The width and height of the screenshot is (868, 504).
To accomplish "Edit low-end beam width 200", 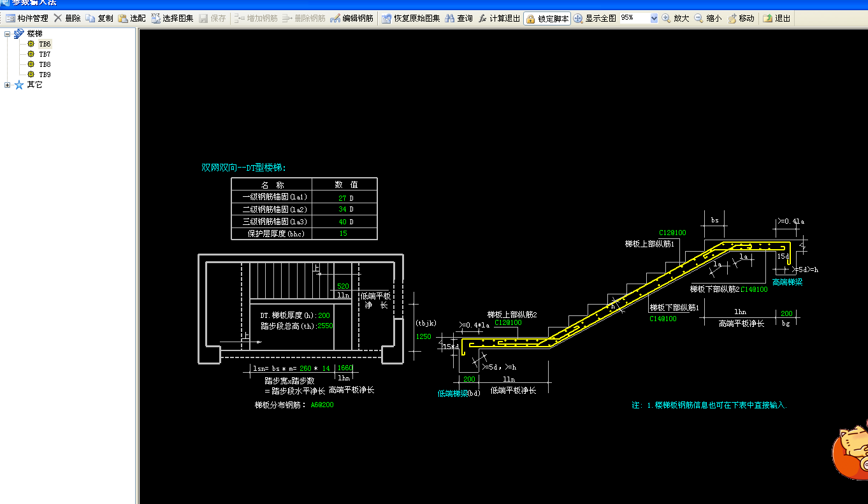I will 469,380.
